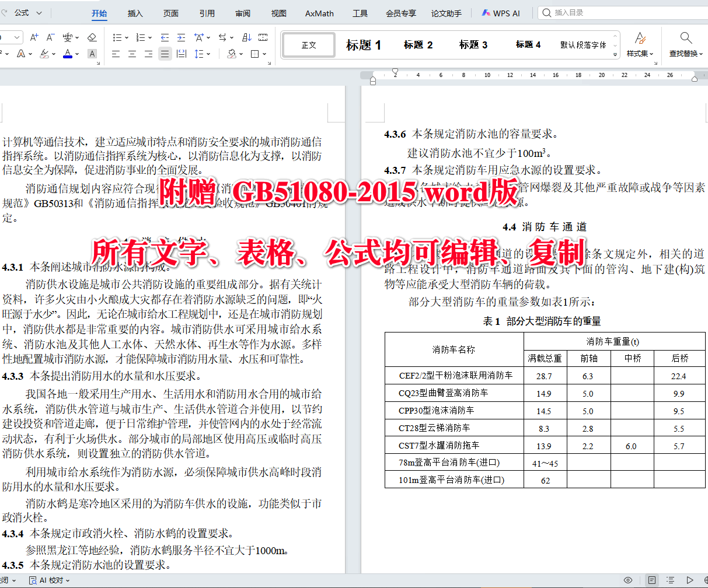The image size is (708, 588).
Task: Apply text highlight color
Action: coord(45,54)
